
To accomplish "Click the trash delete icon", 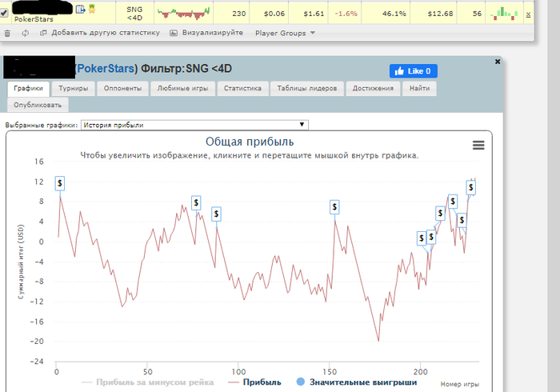I will pyautogui.click(x=7, y=34).
